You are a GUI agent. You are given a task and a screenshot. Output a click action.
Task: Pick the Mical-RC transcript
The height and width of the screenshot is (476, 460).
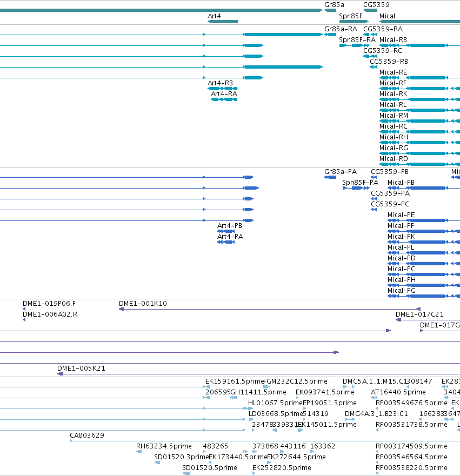(x=419, y=132)
